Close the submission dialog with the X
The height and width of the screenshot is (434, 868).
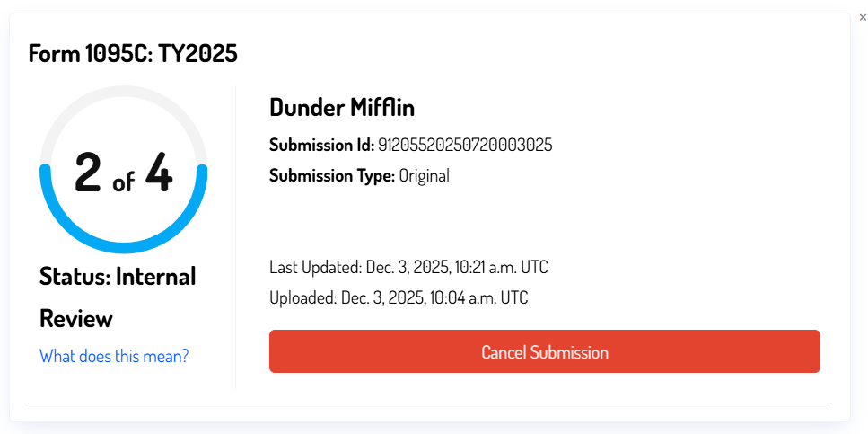863,17
